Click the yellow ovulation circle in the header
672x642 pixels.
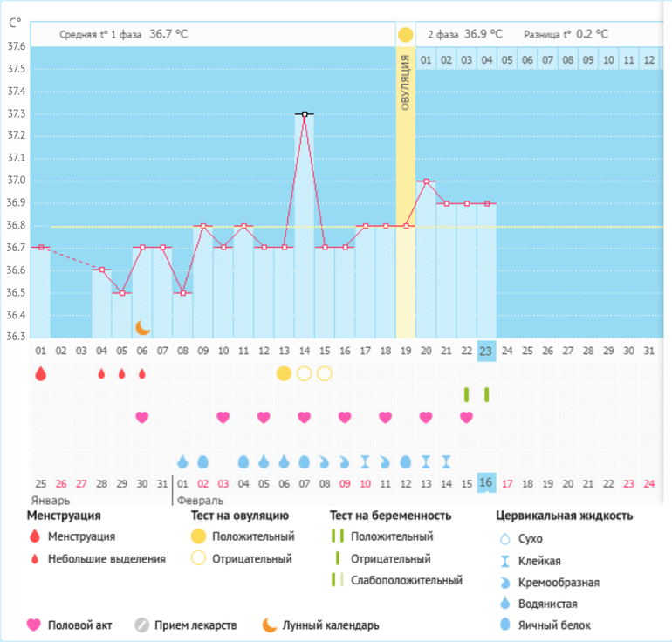(405, 35)
